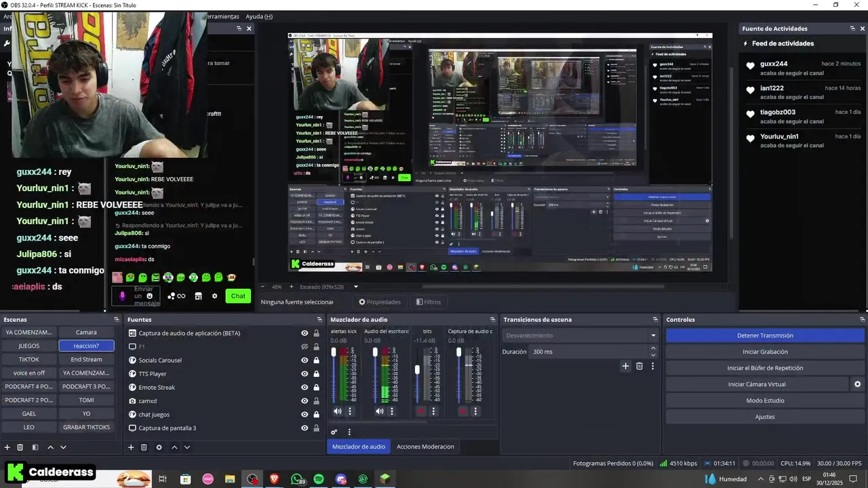Screen dimensions: 868x488
Task: Switch to Acciones Moderacion tab
Action: point(425,446)
